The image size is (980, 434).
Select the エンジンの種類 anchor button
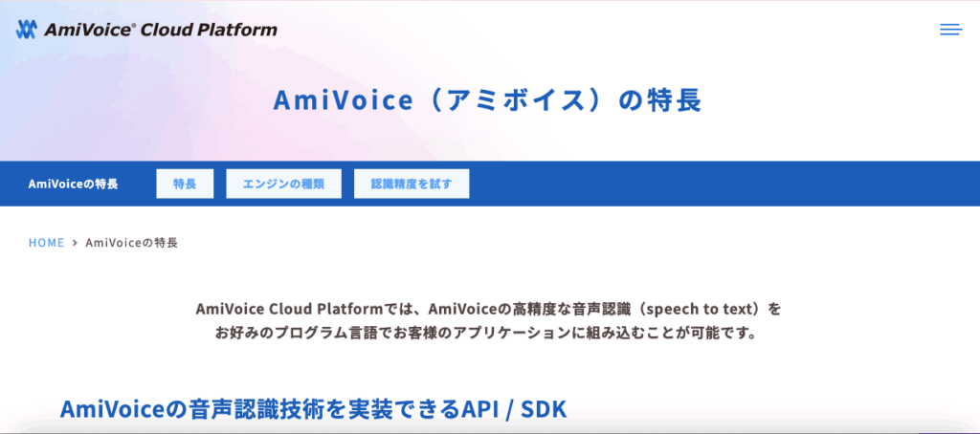point(283,184)
